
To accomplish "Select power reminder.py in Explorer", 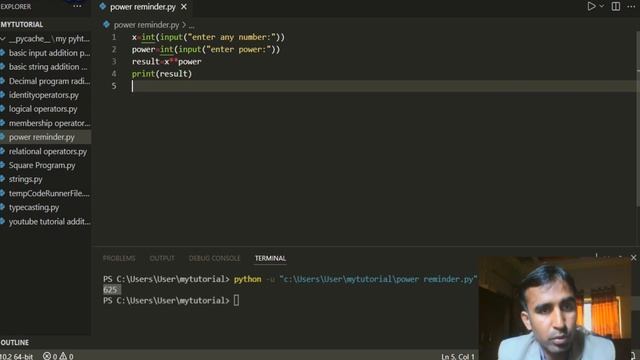I will coord(45,137).
